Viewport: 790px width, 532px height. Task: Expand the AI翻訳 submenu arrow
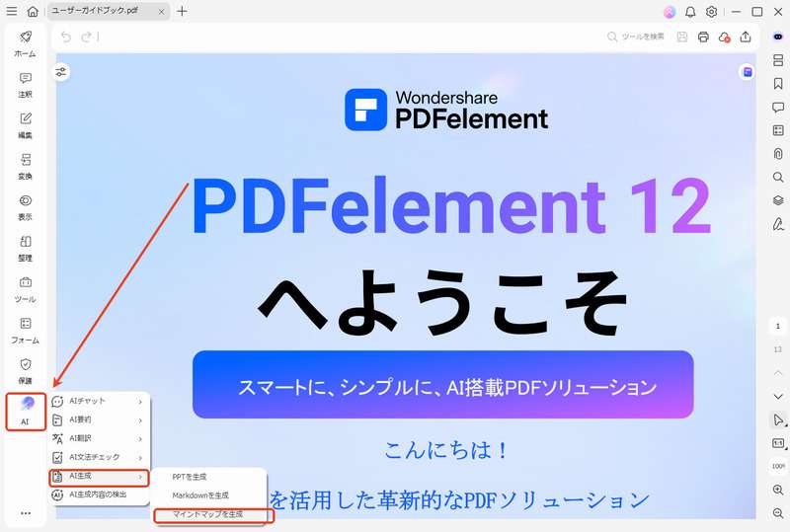pos(140,439)
